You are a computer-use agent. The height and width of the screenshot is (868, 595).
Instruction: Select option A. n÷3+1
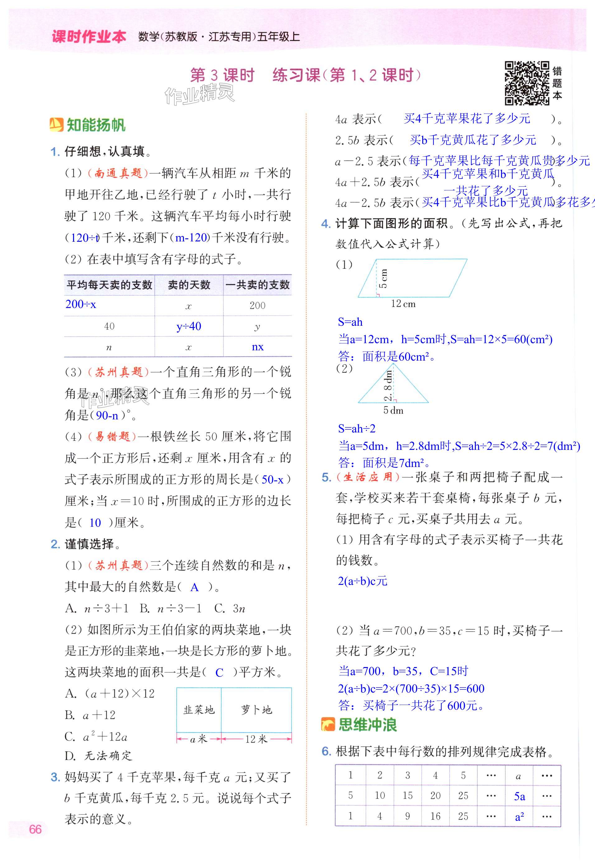[x=96, y=609]
